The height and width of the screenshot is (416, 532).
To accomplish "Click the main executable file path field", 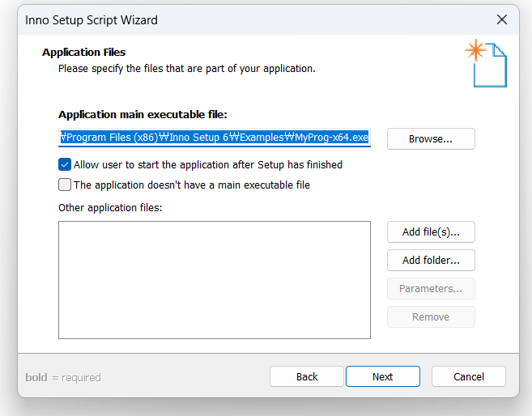I will click(x=215, y=138).
